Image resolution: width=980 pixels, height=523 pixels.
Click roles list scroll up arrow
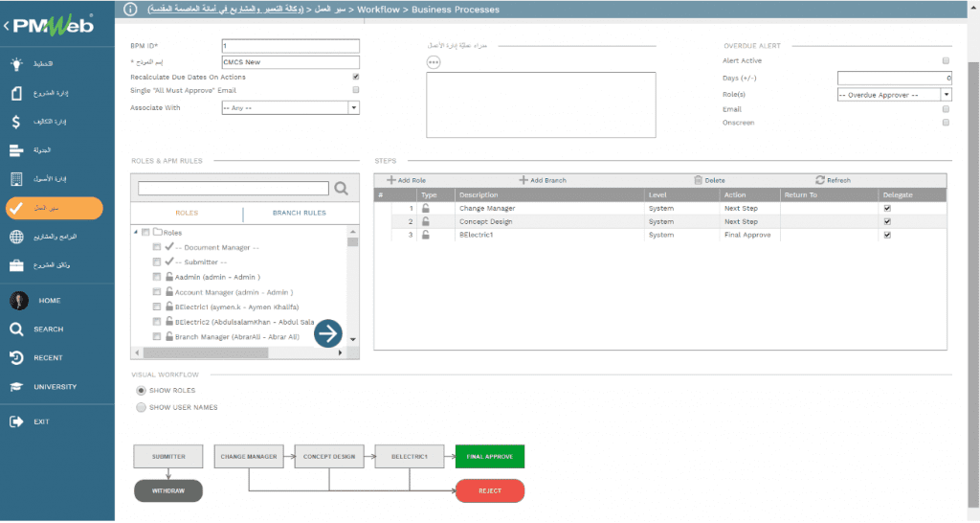[353, 232]
